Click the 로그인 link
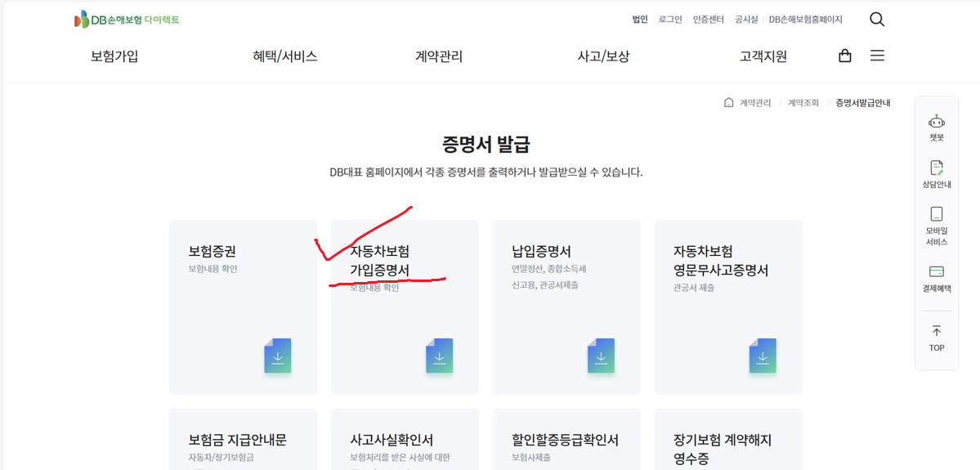 [x=670, y=20]
